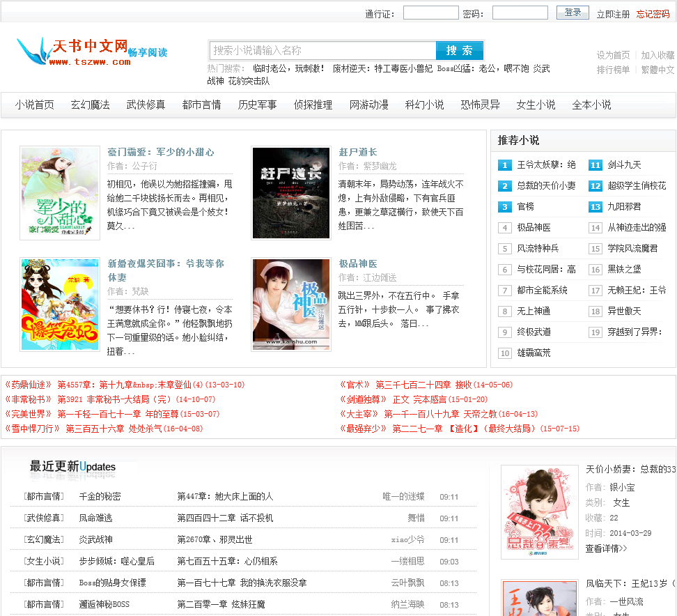Click the 加入收藏 link
The image size is (677, 616).
tap(657, 55)
